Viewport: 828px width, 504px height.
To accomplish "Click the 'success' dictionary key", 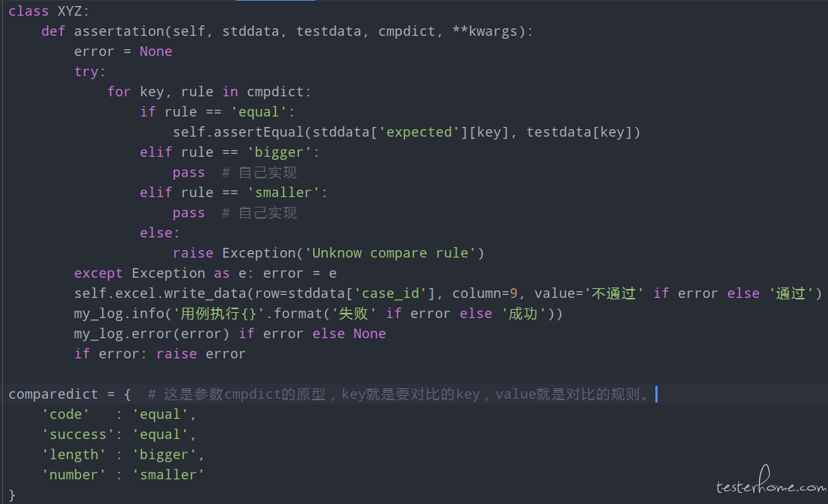I will pyautogui.click(x=78, y=435).
